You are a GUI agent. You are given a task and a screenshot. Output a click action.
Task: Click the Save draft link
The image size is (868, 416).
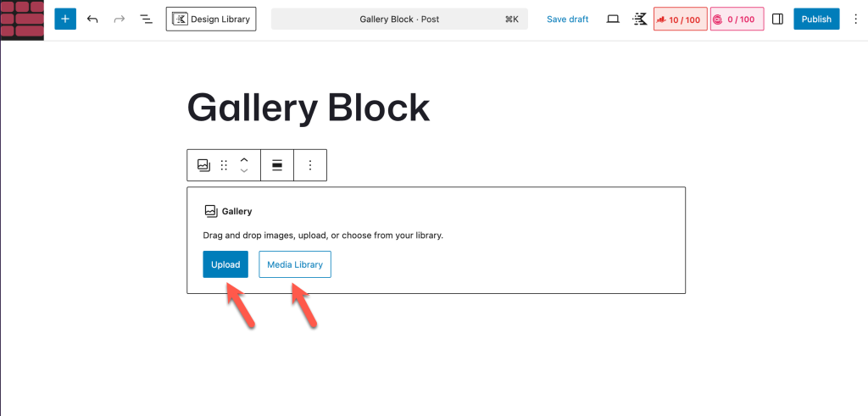[567, 19]
